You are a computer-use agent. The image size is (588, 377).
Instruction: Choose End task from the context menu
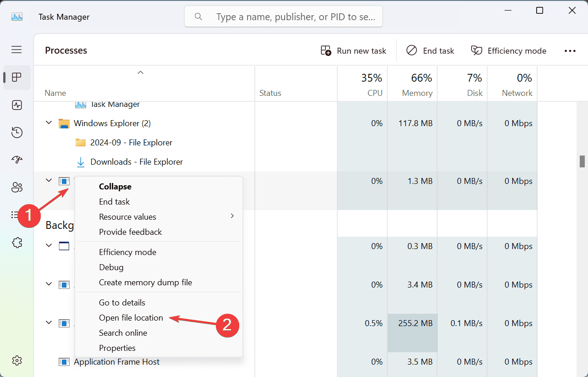tap(159, 202)
